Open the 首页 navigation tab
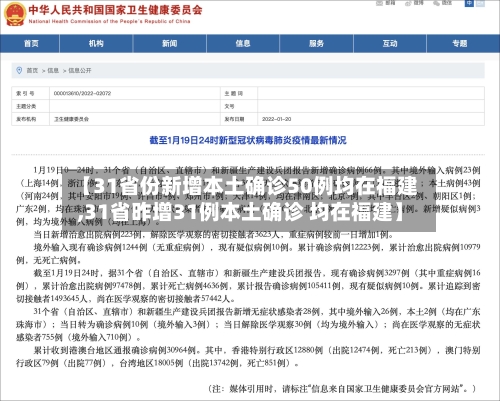This screenshot has height=401, width=500. 31,43
